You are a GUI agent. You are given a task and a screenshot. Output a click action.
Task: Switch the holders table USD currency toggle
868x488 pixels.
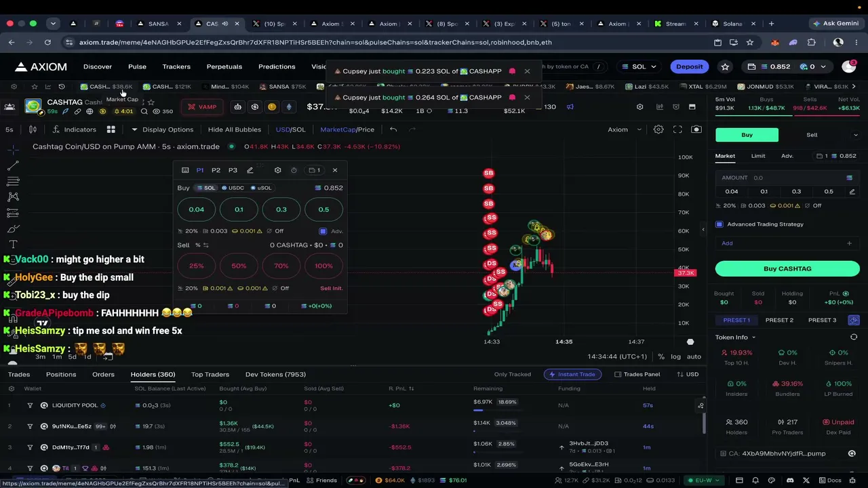point(688,374)
